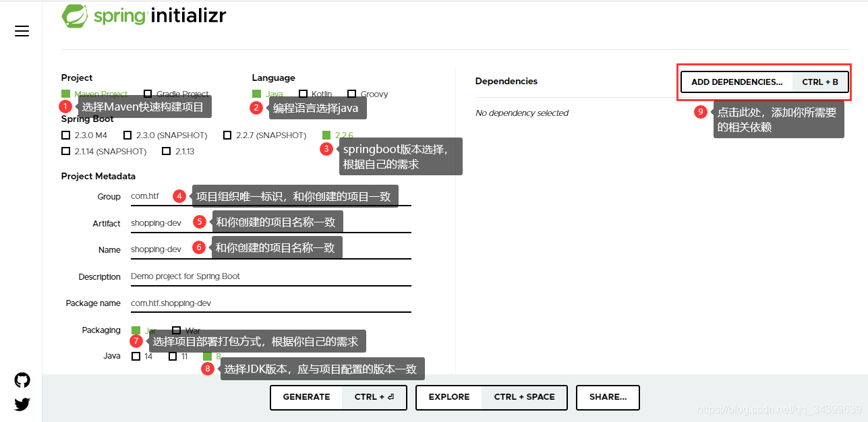868x422 pixels.
Task: Click the Share button
Action: (608, 397)
